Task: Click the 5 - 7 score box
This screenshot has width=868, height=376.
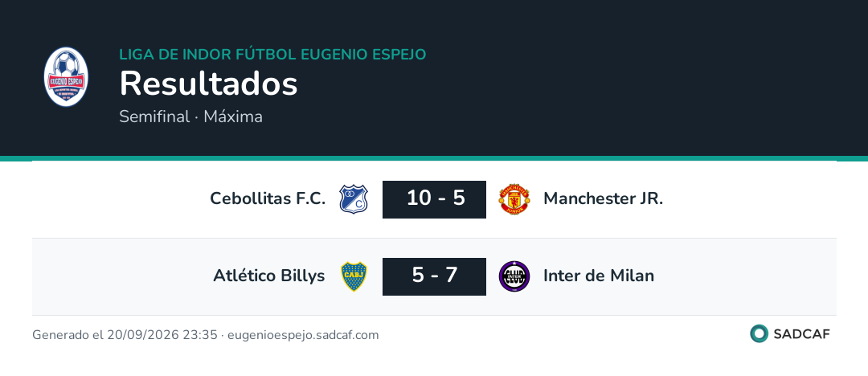Action: point(435,276)
